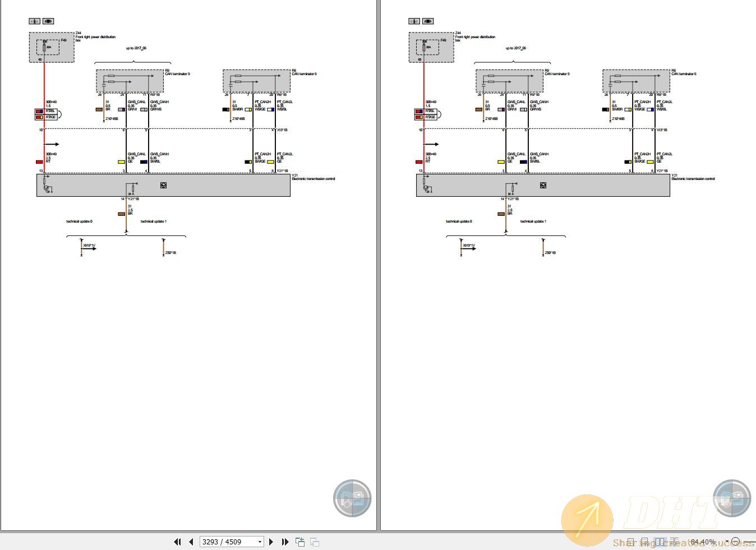Click the 'up to 2017_06' label on right page
Viewport: 756px width, 550px height.
pyautogui.click(x=515, y=48)
